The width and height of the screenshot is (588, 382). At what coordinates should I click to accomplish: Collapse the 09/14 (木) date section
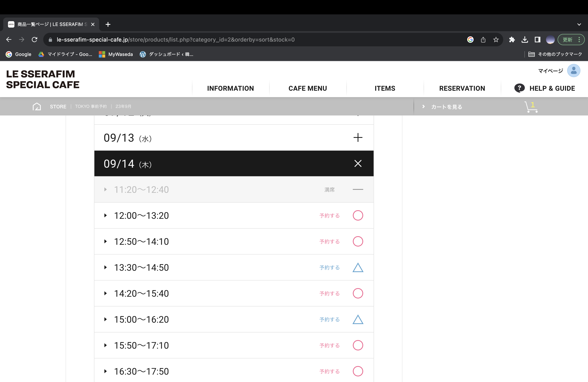[x=358, y=163]
